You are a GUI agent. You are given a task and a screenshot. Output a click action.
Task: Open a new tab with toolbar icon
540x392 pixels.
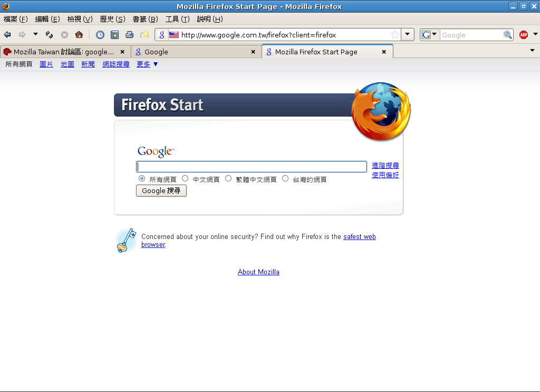[144, 34]
